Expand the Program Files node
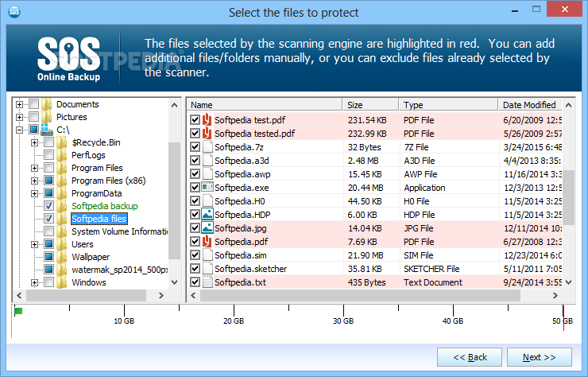Image resolution: width=588 pixels, height=377 pixels. (34, 169)
